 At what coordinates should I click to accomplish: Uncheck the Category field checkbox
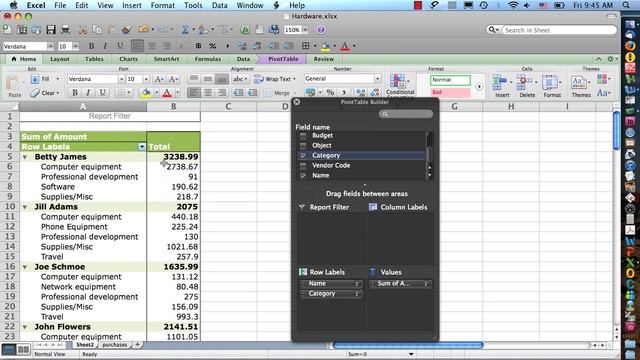tap(303, 156)
